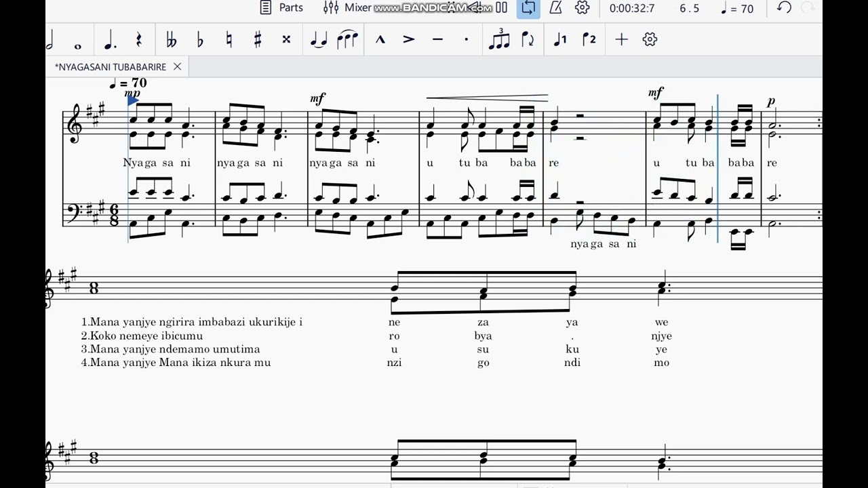Add accent articulation
This screenshot has width=868, height=488.
tap(409, 40)
